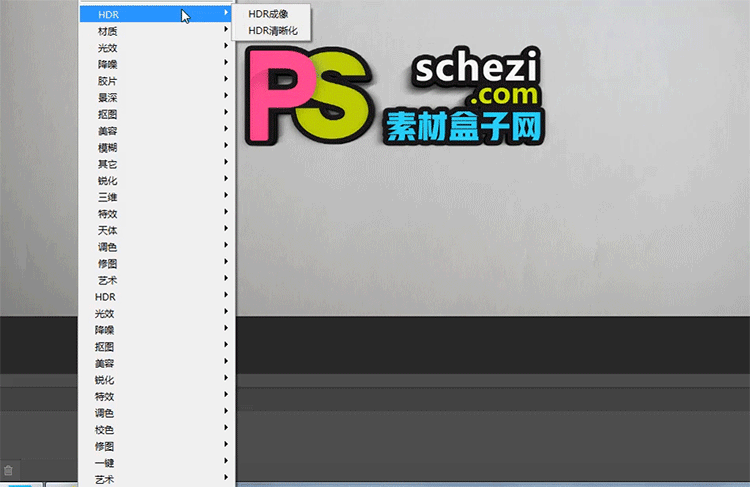Image resolution: width=750 pixels, height=487 pixels.
Task: Open 抠图 entry right below 景深
Action: (156, 114)
